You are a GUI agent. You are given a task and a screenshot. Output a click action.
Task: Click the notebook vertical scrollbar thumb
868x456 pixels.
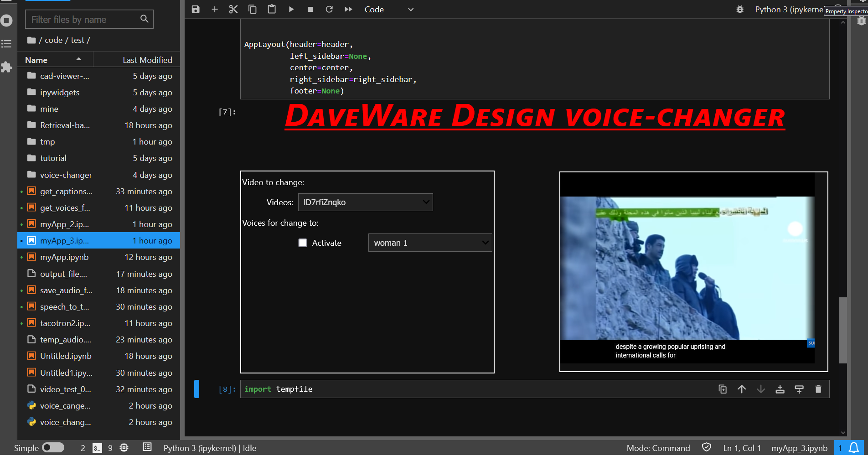(x=843, y=330)
